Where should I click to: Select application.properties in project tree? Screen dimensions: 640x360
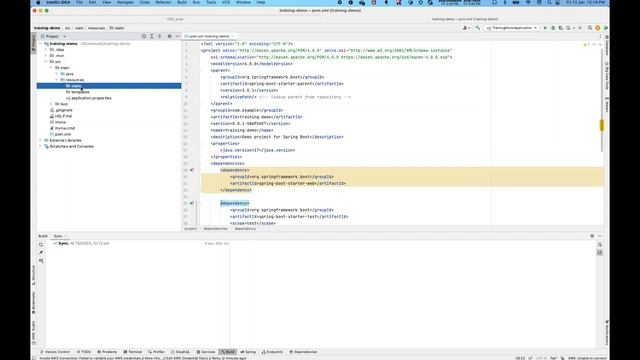tap(89, 98)
